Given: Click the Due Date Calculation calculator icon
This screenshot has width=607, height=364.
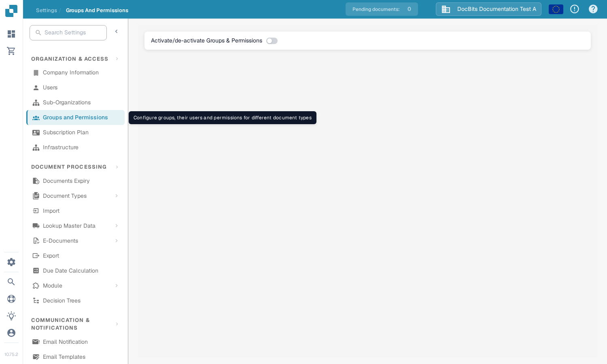Looking at the screenshot, I should click(x=36, y=271).
